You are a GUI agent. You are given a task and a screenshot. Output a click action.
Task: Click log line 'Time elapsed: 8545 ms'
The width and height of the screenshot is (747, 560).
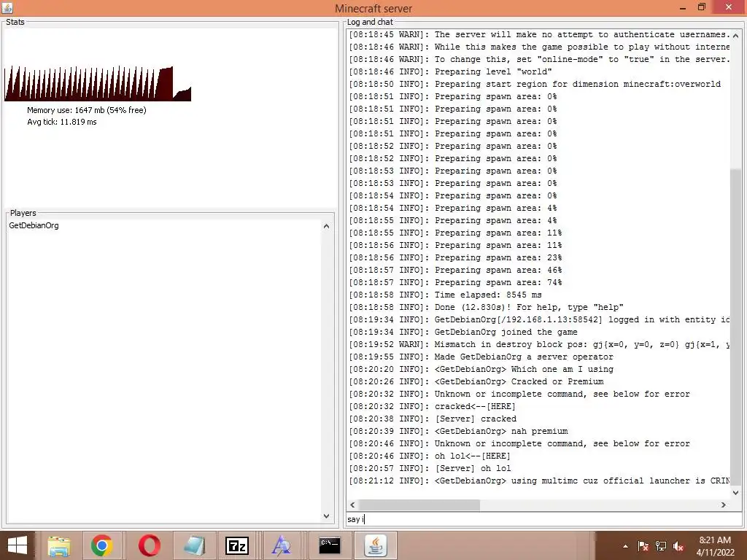coord(446,295)
